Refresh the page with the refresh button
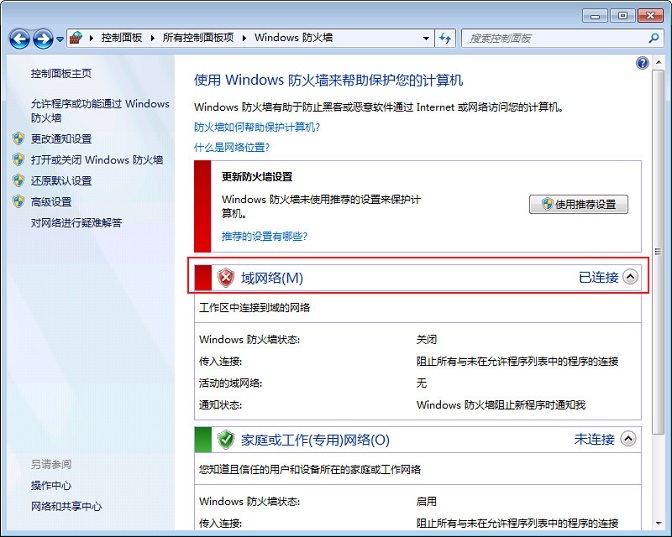672x537 pixels. click(x=445, y=38)
